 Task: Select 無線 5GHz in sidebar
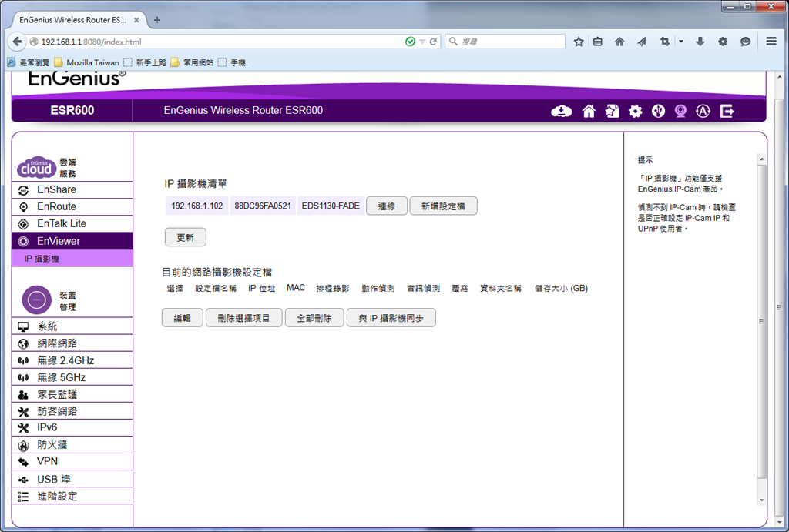[72, 377]
